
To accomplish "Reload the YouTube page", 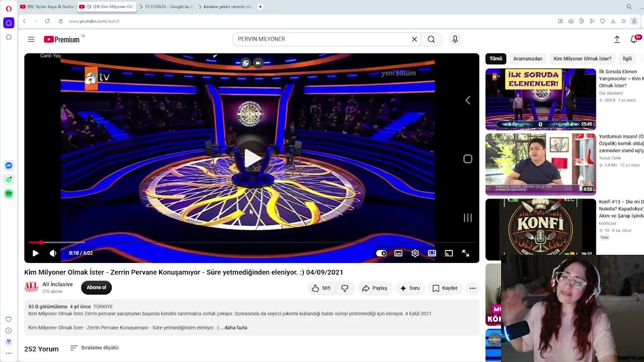I will [x=47, y=21].
